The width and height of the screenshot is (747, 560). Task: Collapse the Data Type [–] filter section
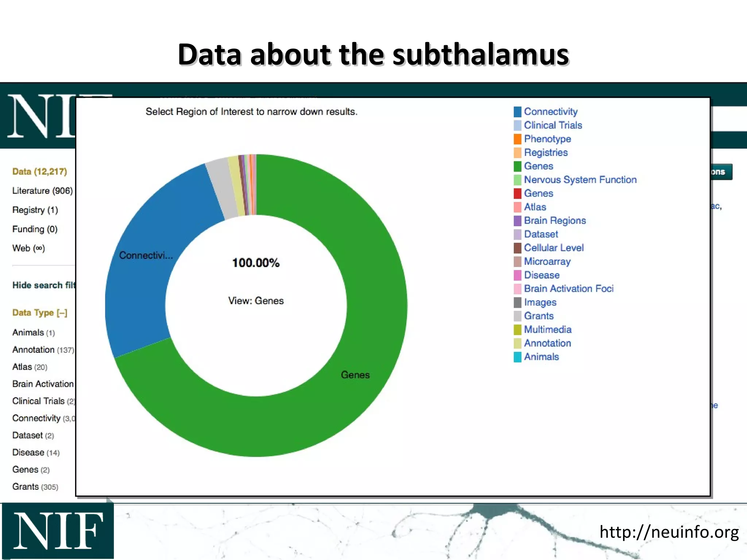(x=40, y=313)
